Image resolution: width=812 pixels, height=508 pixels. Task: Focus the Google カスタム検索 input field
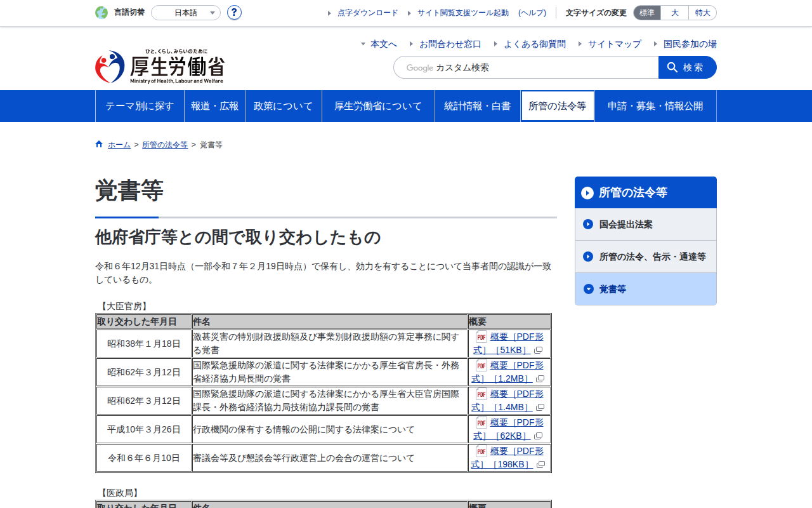pyautogui.click(x=526, y=67)
